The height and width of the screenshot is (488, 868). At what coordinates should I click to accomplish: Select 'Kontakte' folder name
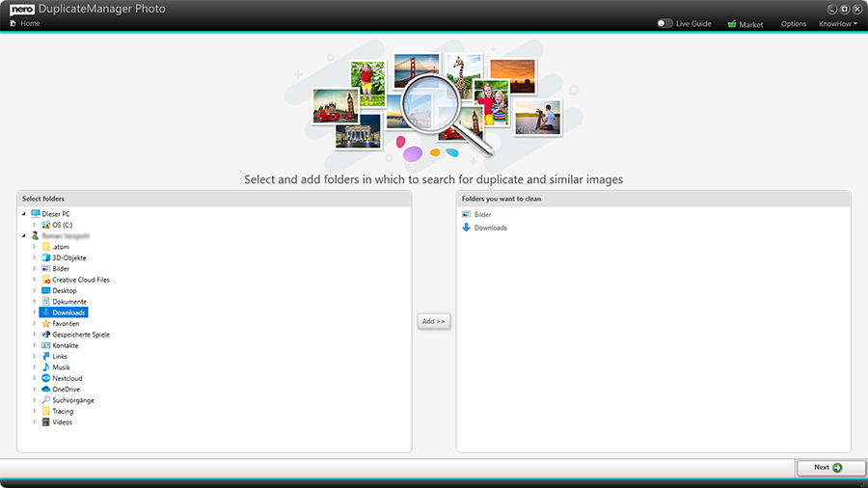click(66, 345)
